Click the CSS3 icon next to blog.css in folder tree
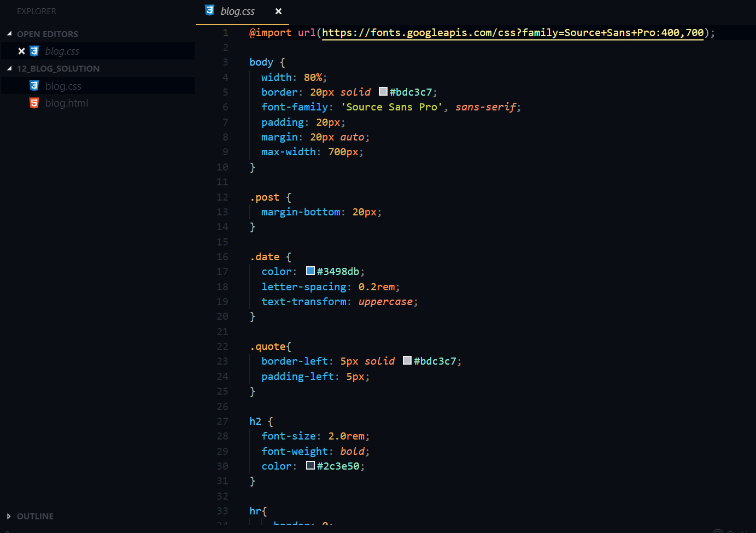756x533 pixels. point(34,85)
